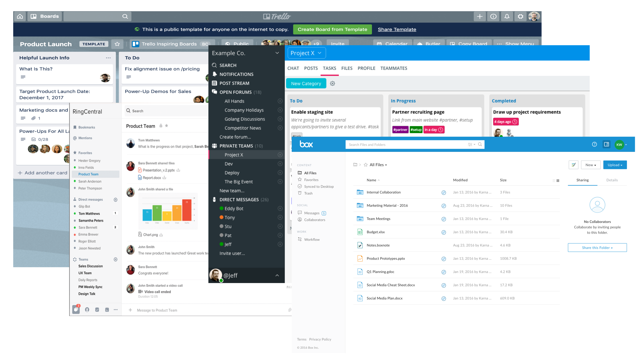Screen dimensions: 644x362
Task: Open RingCentral calendar icon in bottom bar
Action: (x=107, y=310)
